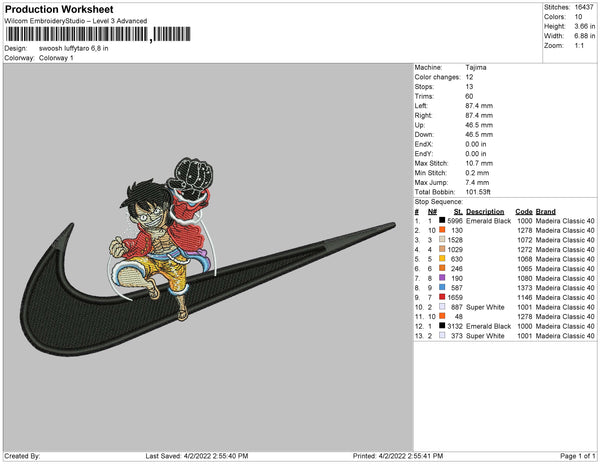600x464 pixels.
Task: Select the Machine value 'Tajima'
Action: point(476,67)
